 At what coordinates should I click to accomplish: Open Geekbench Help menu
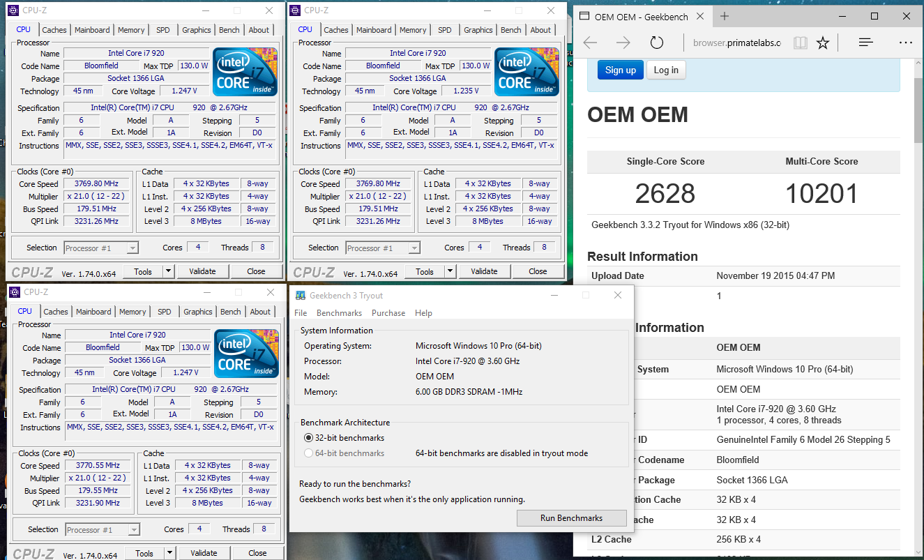tap(423, 313)
